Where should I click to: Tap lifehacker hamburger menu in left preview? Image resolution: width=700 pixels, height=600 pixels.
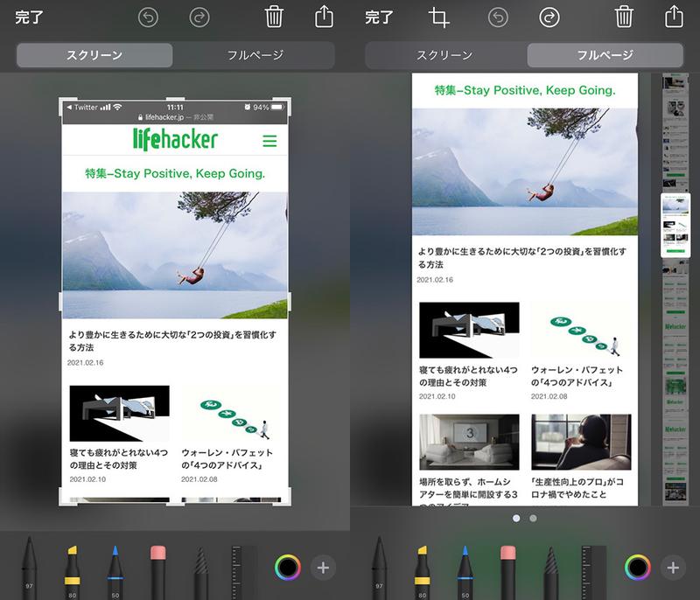click(x=269, y=141)
